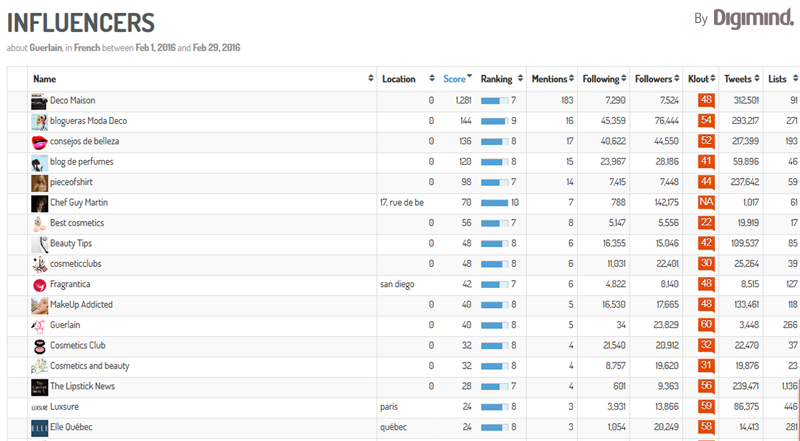Sort table by Following column
The width and height of the screenshot is (800, 441).
(x=604, y=79)
